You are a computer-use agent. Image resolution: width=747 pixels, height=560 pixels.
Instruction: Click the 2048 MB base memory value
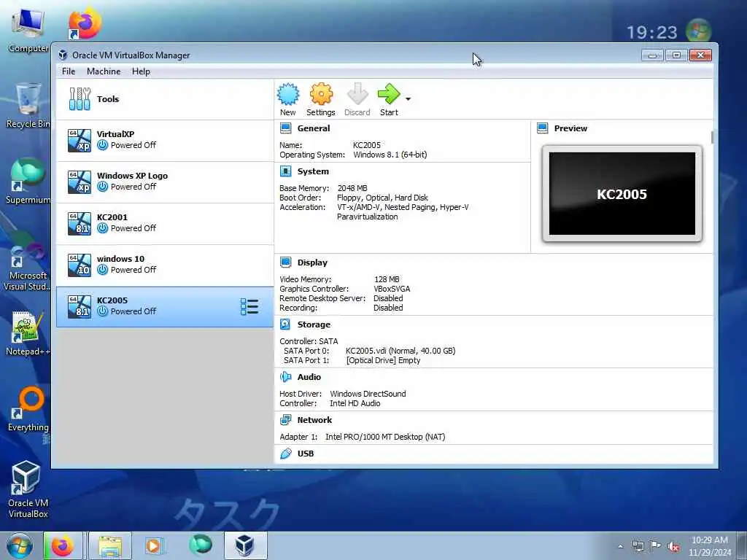352,188
